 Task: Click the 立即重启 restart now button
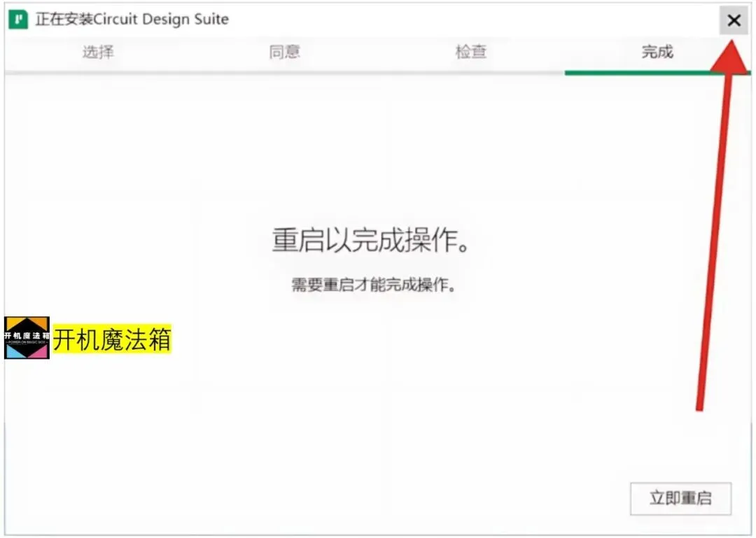click(x=680, y=498)
